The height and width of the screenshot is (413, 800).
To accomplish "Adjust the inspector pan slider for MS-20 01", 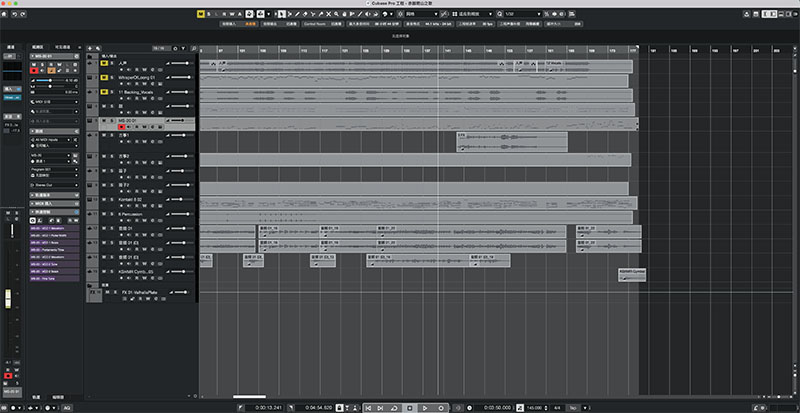I will pos(49,86).
